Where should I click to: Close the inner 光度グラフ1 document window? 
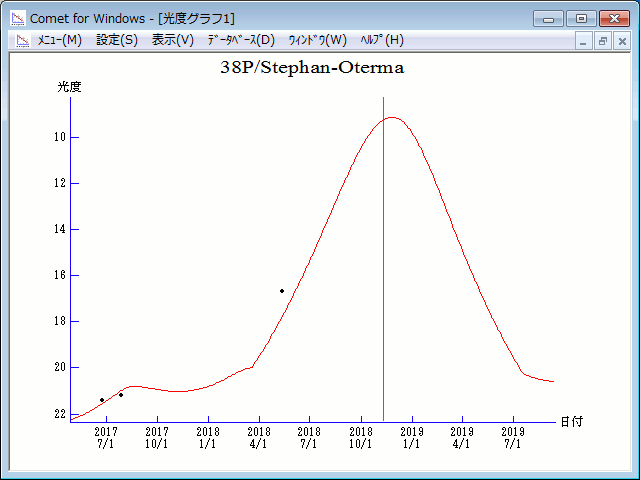pyautogui.click(x=622, y=41)
